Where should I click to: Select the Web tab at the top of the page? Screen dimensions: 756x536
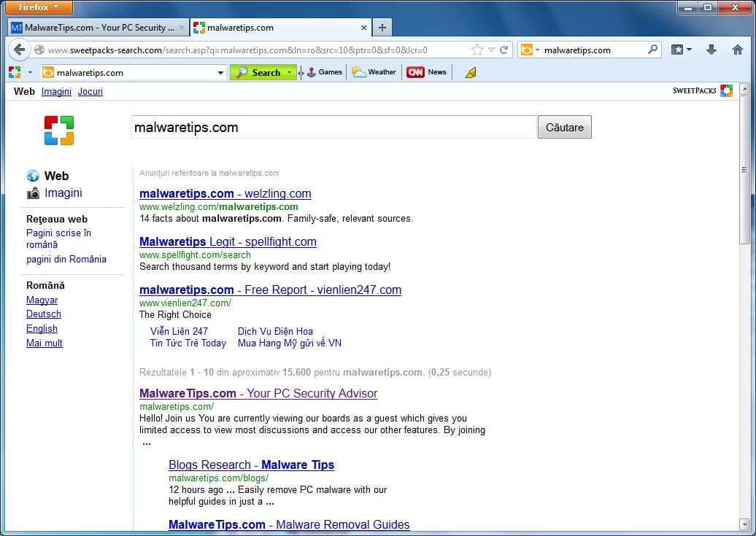[x=24, y=91]
